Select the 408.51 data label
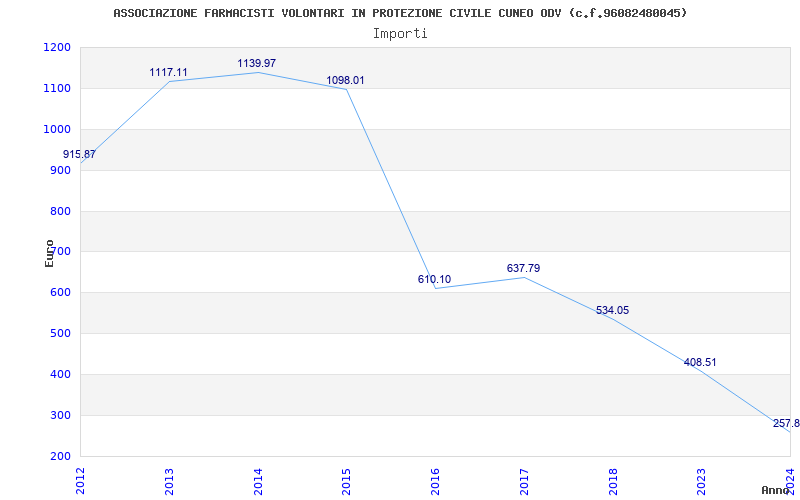This screenshot has height=500, width=800. 700,362
